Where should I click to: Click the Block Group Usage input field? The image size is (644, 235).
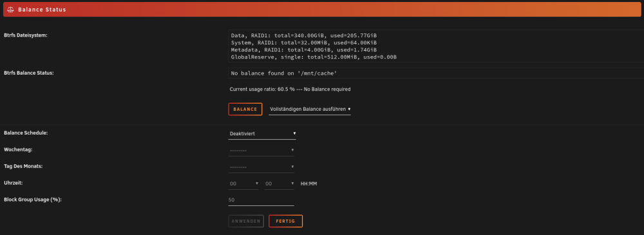[261, 200]
